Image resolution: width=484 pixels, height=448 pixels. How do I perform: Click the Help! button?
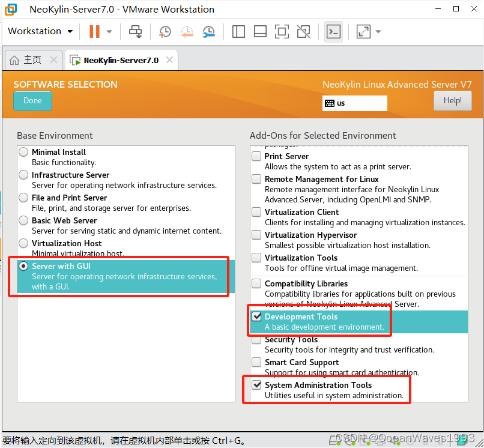453,101
